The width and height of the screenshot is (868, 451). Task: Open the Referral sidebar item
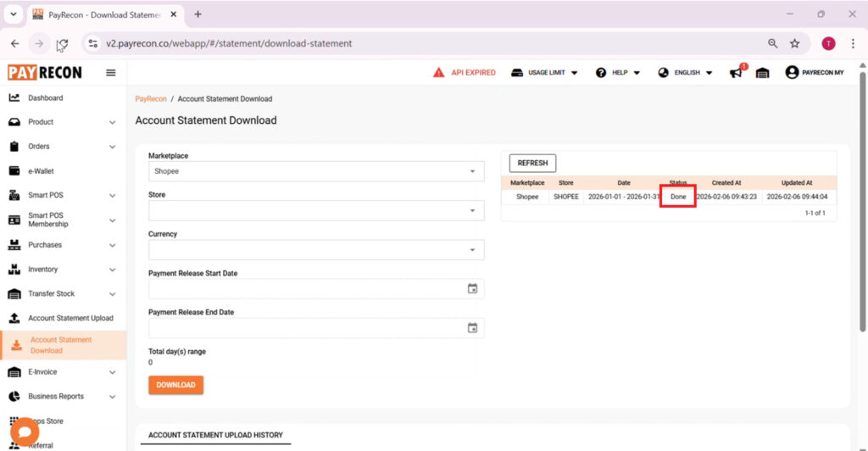[41, 445]
